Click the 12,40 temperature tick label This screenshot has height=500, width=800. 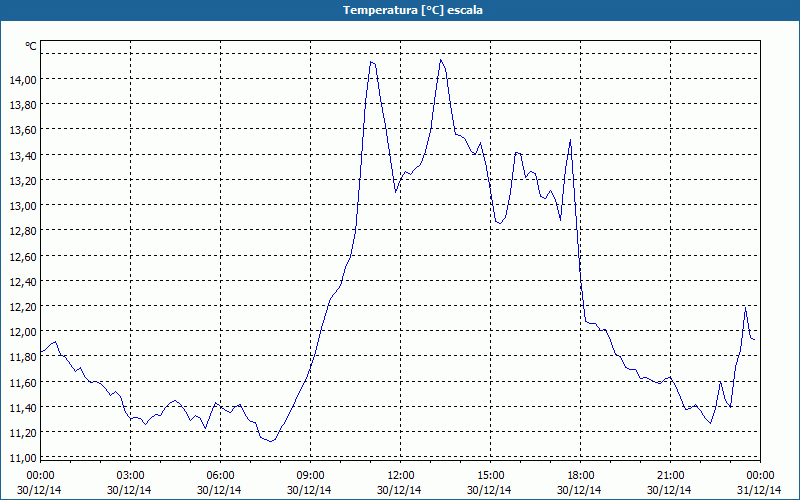click(23, 281)
